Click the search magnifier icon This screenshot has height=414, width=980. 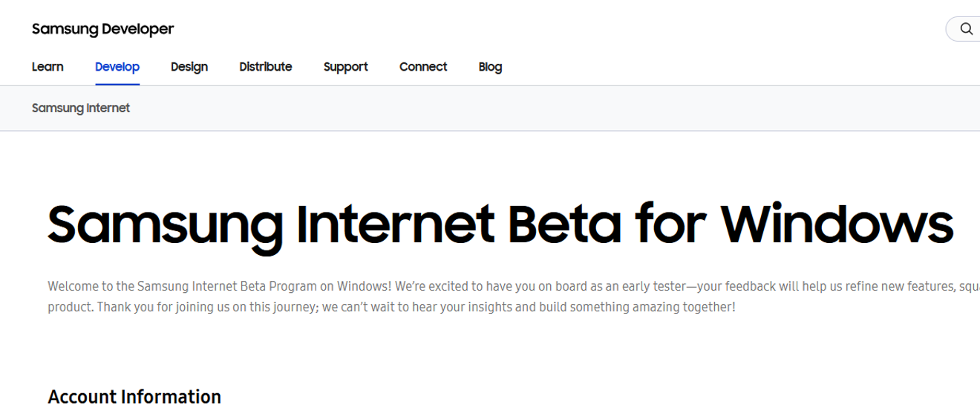(x=966, y=29)
